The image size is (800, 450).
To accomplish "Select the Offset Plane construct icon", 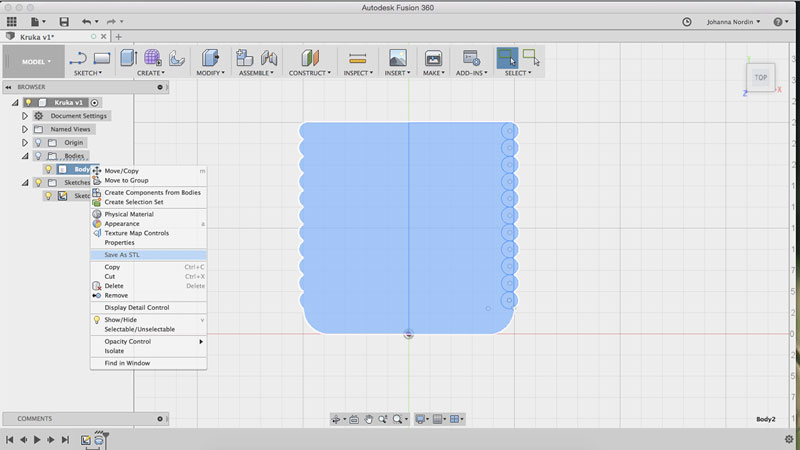I will click(x=310, y=58).
